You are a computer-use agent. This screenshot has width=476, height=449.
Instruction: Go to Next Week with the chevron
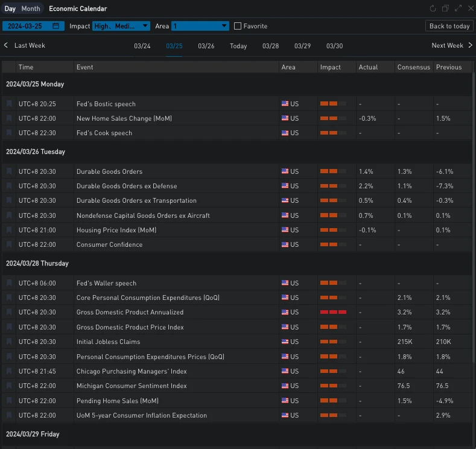(x=470, y=45)
